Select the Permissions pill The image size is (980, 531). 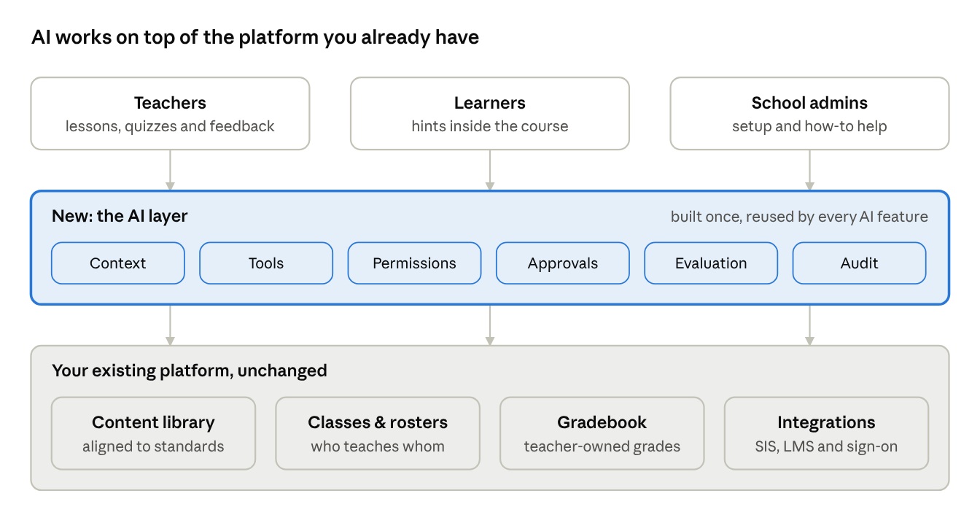click(x=414, y=263)
